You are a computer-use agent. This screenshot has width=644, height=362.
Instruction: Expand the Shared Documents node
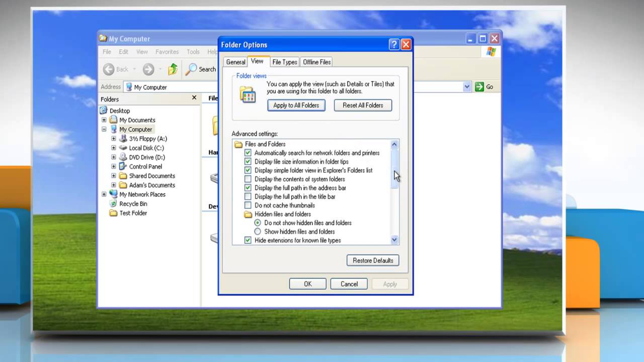(x=114, y=176)
